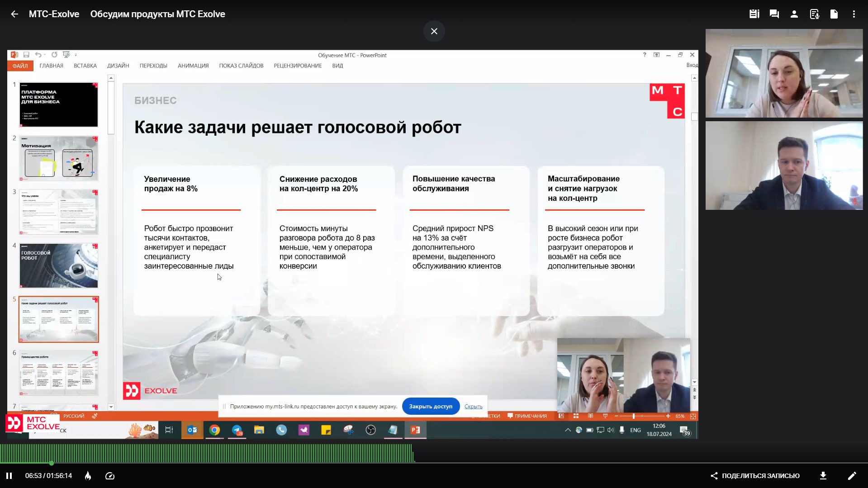This screenshot has width=868, height=488.
Task: Click ПОДЕЛИТЬСЯ ЗАПИСЬЮ share button
Action: [755, 476]
